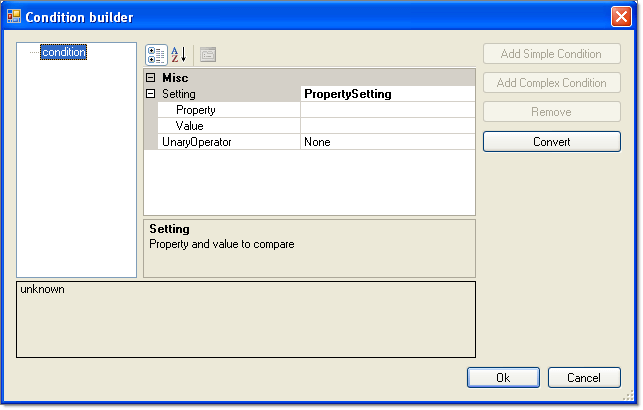Select the Property sub-row label
Viewport: 643px width, 410px height.
tap(196, 110)
